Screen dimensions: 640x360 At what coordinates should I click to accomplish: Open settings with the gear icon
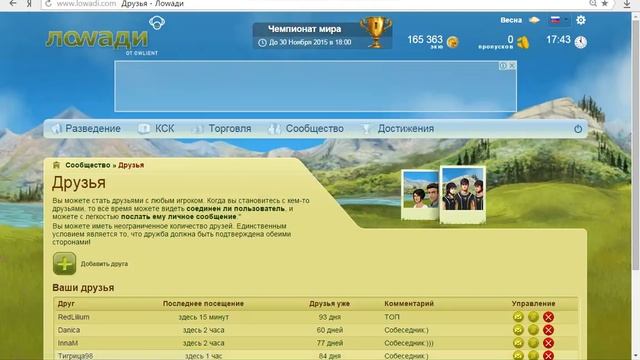pyautogui.click(x=581, y=20)
